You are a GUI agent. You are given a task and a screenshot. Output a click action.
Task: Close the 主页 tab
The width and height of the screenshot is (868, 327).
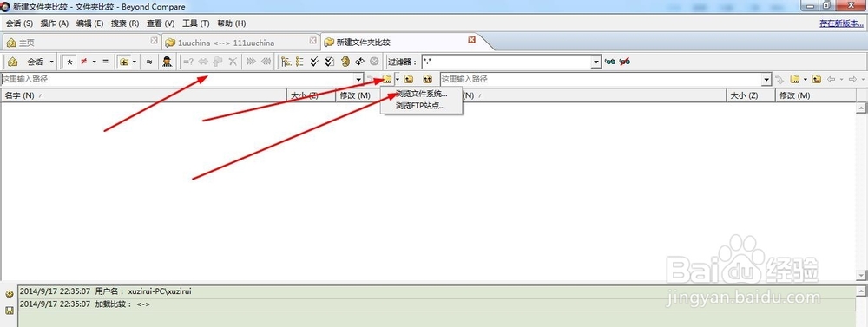[x=155, y=41]
